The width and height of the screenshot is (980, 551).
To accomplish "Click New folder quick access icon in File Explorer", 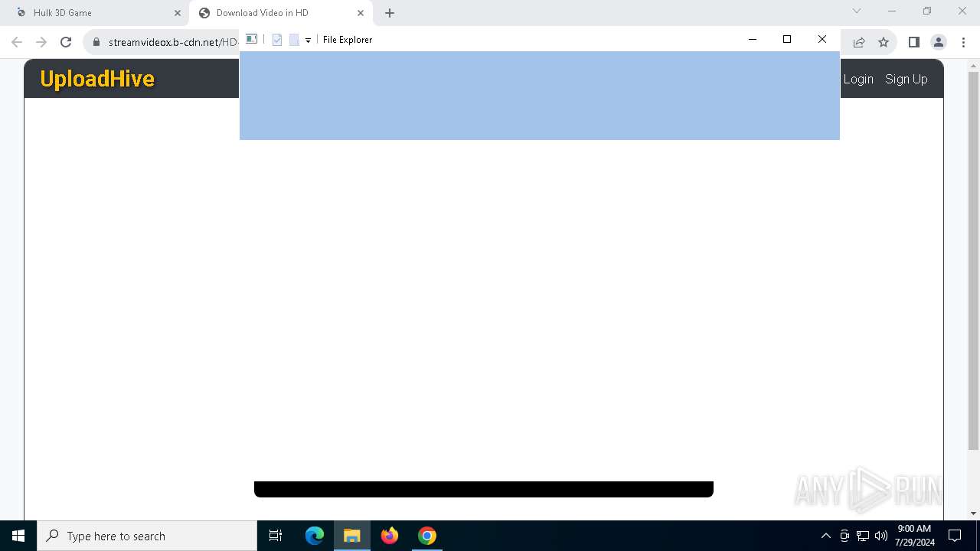I will coord(294,40).
